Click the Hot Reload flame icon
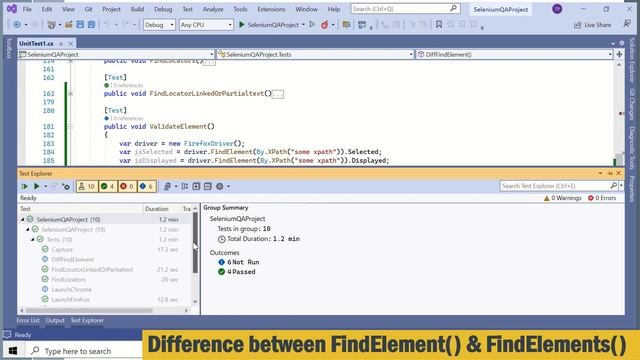640x360 pixels. pyautogui.click(x=324, y=25)
